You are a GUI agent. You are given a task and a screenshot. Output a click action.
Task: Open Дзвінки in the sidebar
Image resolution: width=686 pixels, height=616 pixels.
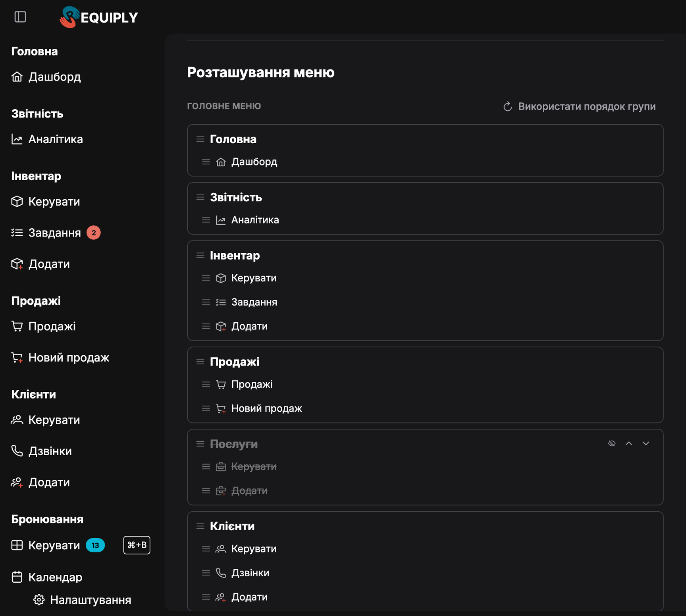tap(42, 451)
